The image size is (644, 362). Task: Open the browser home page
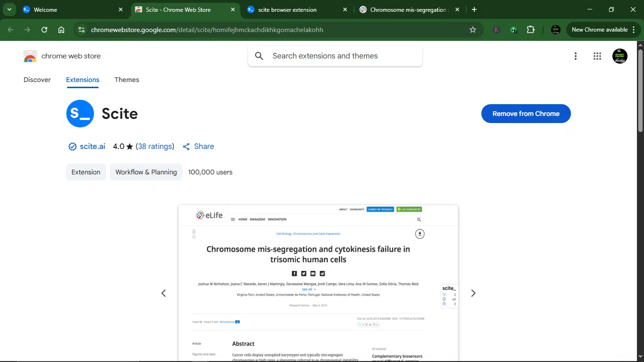coord(61,30)
